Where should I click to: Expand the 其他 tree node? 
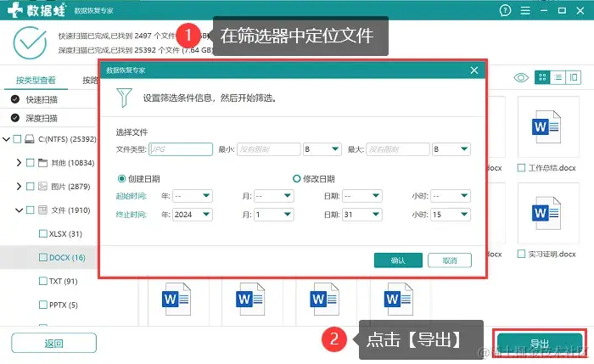click(x=19, y=163)
